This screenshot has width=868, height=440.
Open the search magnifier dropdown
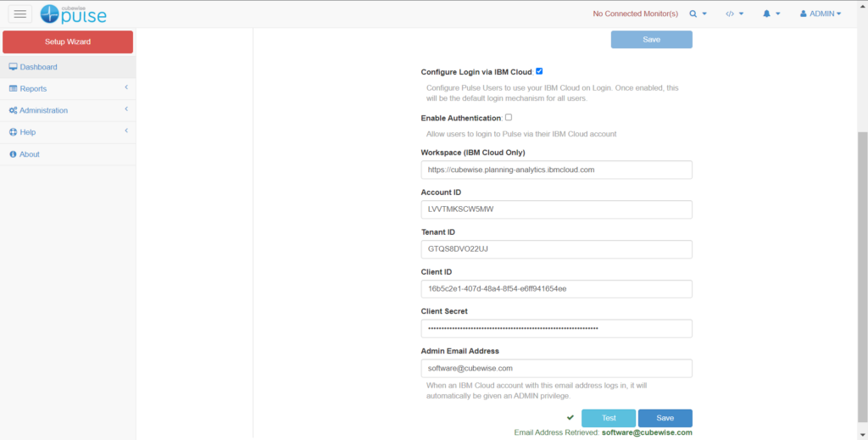pos(698,14)
